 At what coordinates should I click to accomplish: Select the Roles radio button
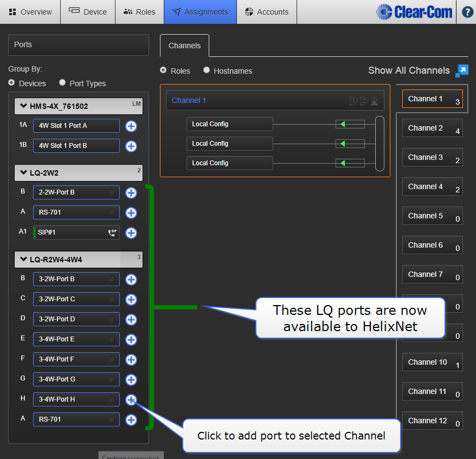point(163,70)
